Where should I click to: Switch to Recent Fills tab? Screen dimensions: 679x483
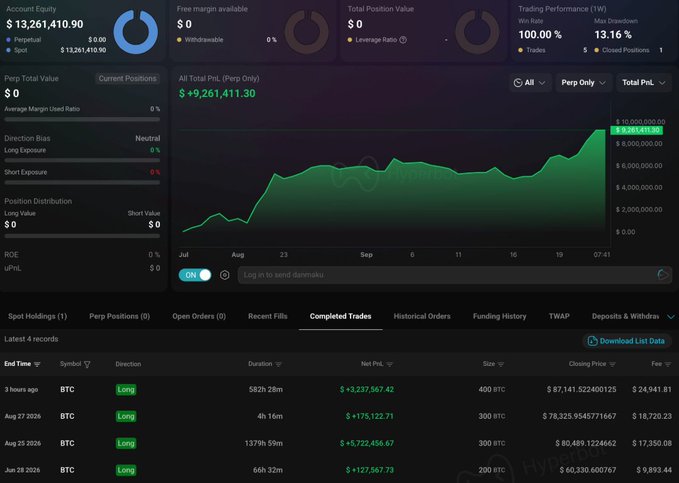point(268,316)
